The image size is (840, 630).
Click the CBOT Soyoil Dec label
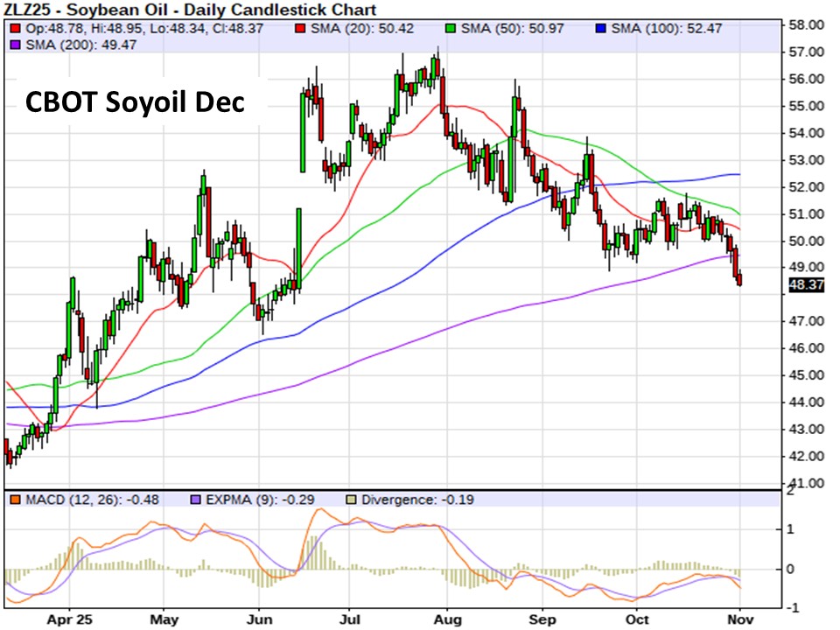135,102
